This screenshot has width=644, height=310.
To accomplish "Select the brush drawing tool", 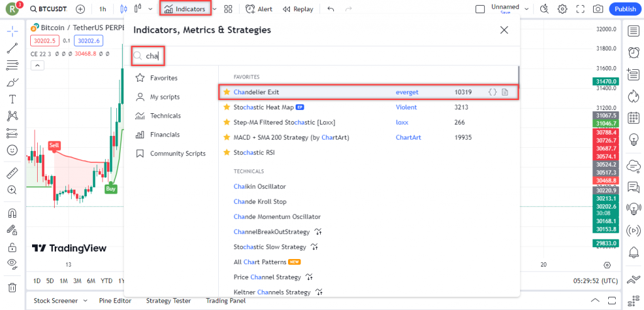I will pos(13,82).
